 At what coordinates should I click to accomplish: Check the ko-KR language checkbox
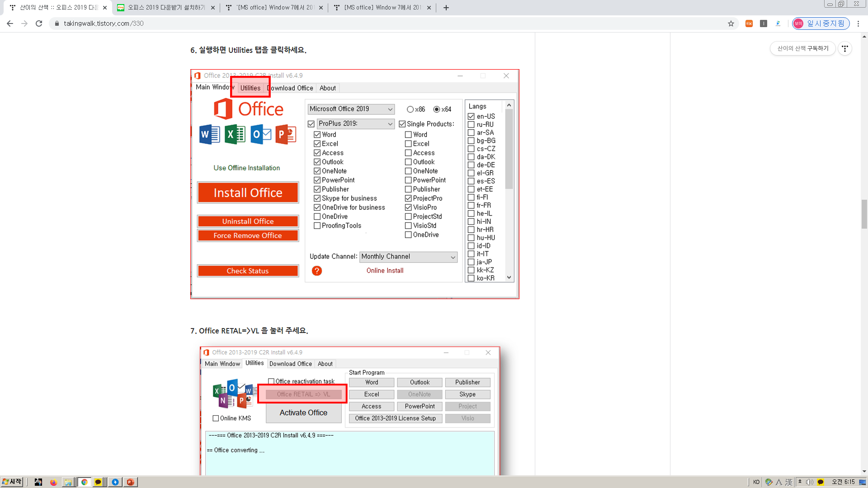pyautogui.click(x=471, y=278)
